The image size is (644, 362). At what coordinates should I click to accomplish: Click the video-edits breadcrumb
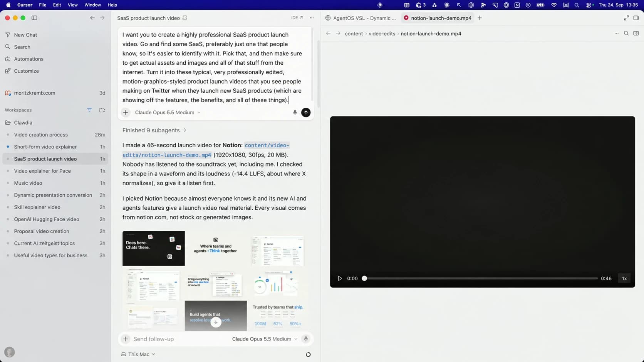pos(382,33)
